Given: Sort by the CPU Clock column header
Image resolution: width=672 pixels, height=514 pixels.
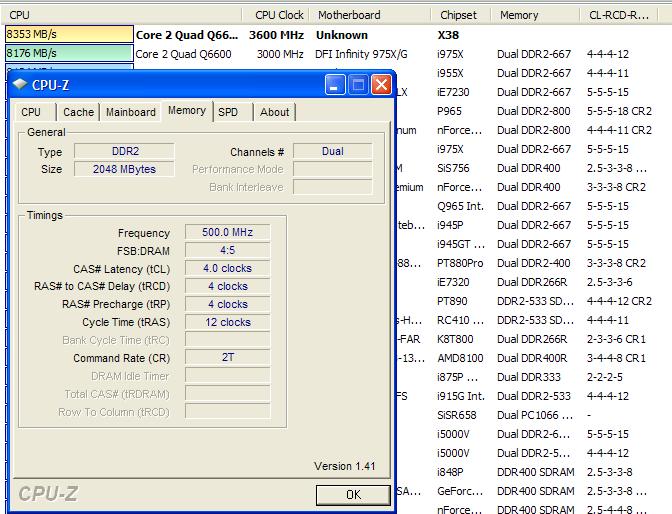Looking at the screenshot, I should pos(275,15).
